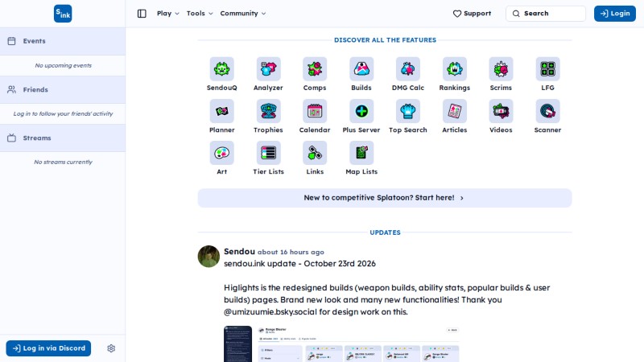Open the Map Lists icon
This screenshot has height=362, width=644.
(361, 153)
